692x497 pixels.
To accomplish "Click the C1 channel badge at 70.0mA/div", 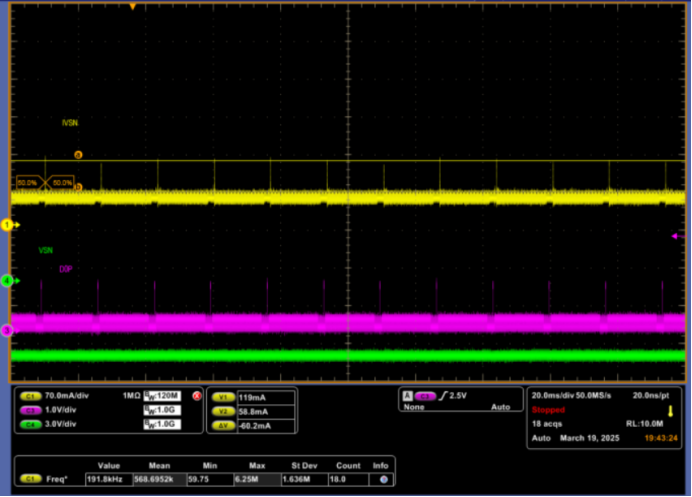I will pos(31,396).
